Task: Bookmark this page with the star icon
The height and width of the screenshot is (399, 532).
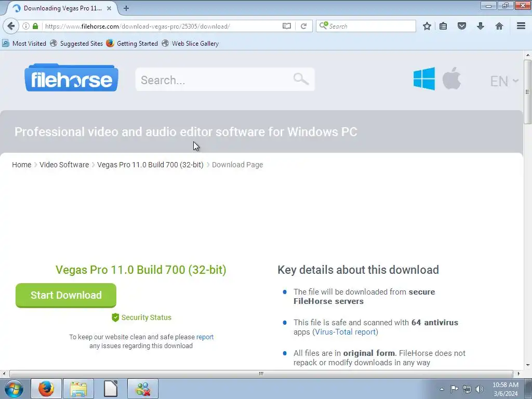Action: pyautogui.click(x=427, y=26)
